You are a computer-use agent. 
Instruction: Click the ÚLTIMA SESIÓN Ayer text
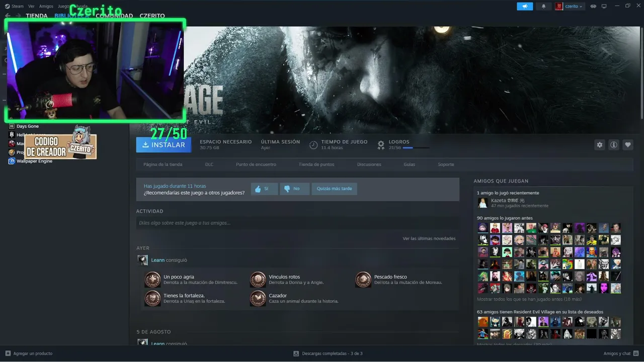click(x=280, y=145)
